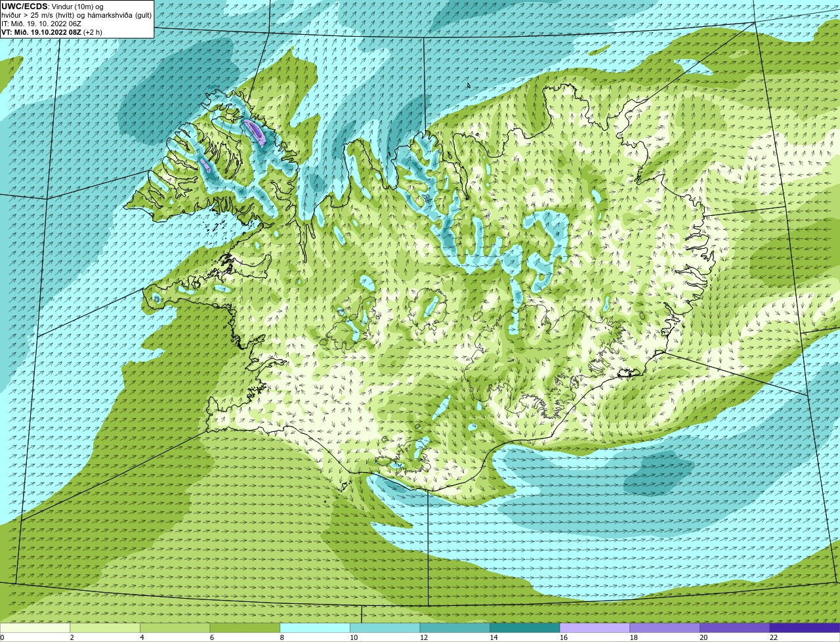Click the color scale tick label 2

point(72,637)
